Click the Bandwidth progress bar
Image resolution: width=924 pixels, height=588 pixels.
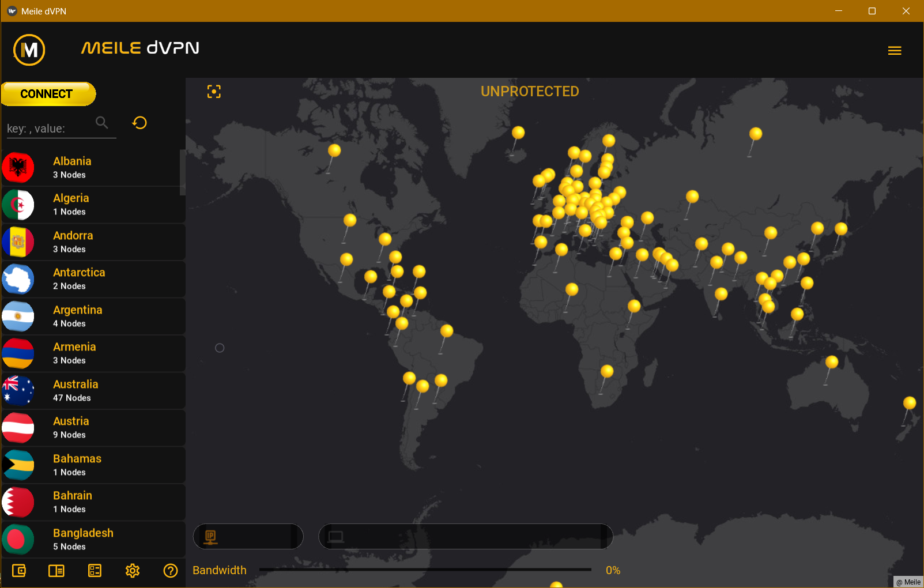pyautogui.click(x=425, y=570)
